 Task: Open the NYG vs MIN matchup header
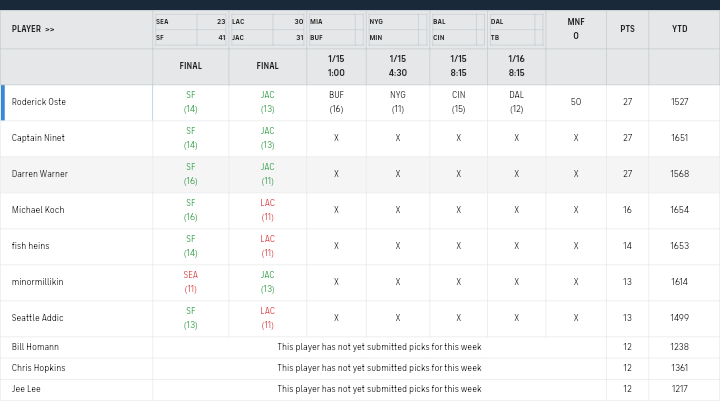pyautogui.click(x=397, y=29)
